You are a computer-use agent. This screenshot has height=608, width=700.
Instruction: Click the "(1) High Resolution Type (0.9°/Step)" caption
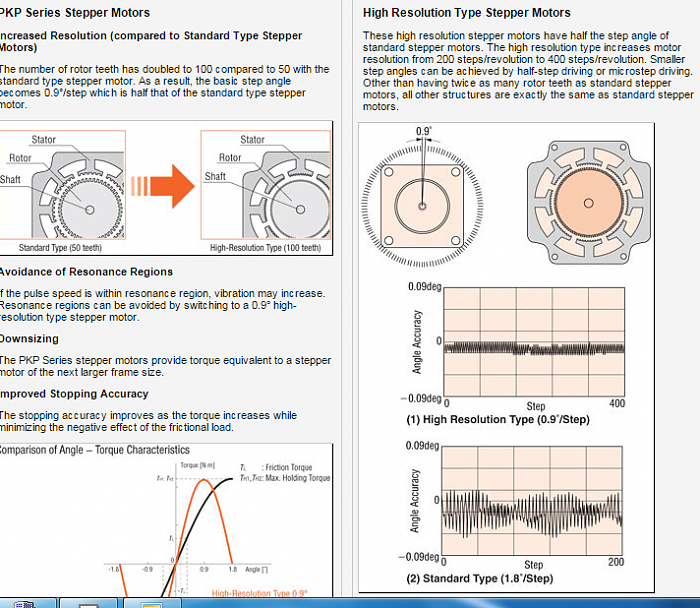coord(498,420)
